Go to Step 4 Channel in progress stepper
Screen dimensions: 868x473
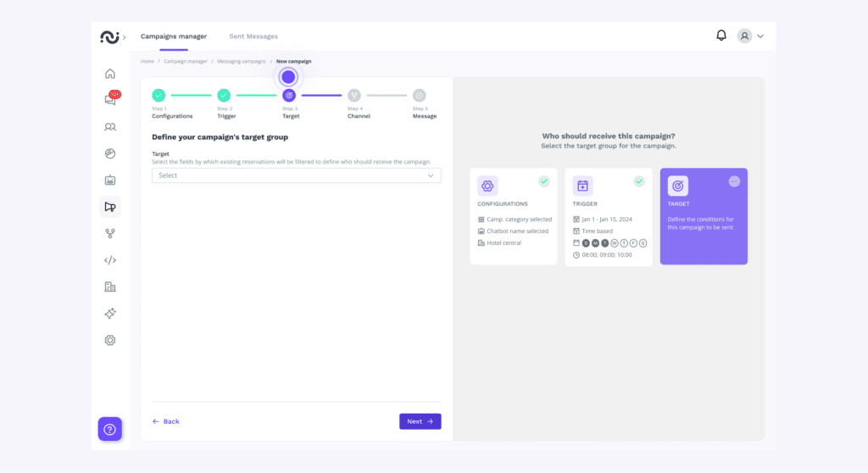point(353,96)
